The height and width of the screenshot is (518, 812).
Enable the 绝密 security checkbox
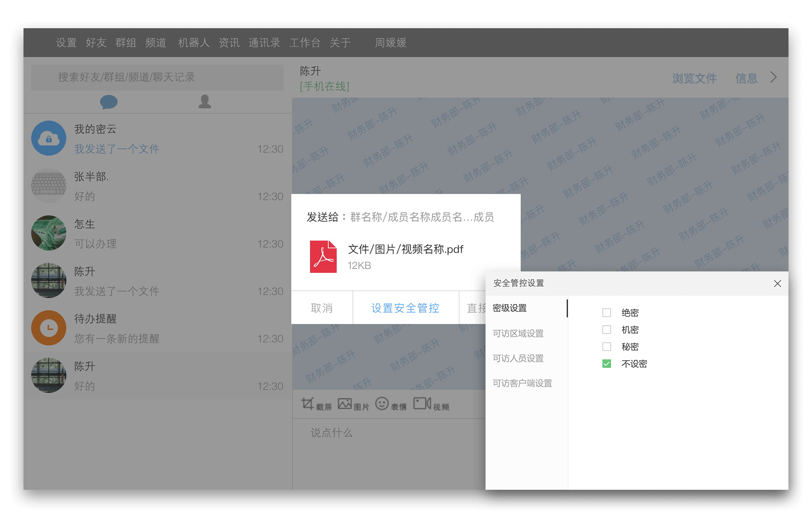606,312
